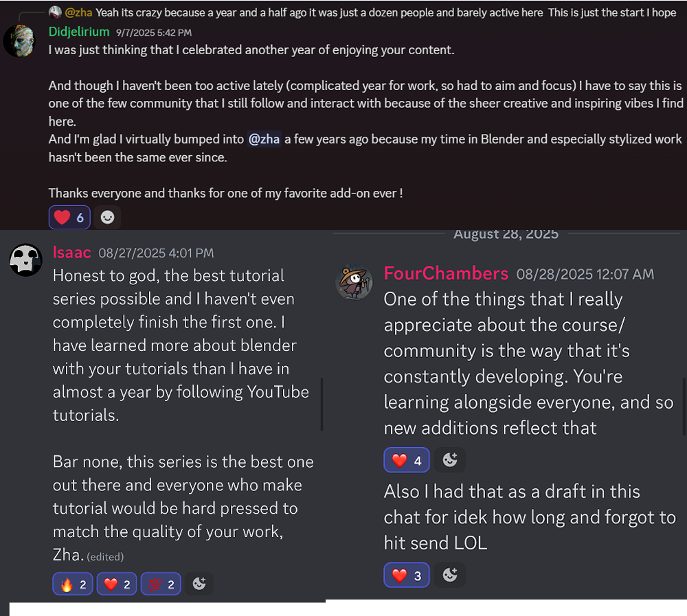Viewport: 687px width, 616px height.
Task: Open Didjelirium's avatar profile picture
Action: (x=19, y=41)
